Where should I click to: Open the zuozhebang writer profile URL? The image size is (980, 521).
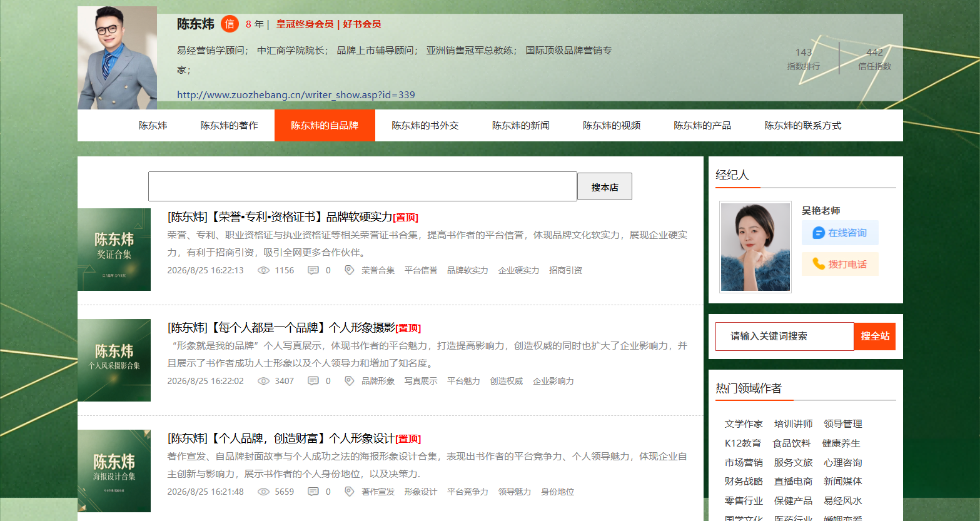296,95
